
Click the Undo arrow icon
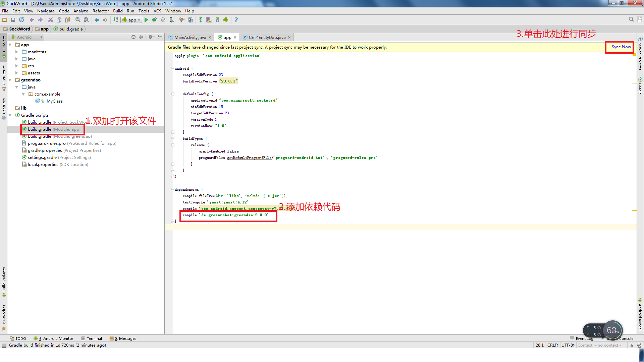point(32,20)
